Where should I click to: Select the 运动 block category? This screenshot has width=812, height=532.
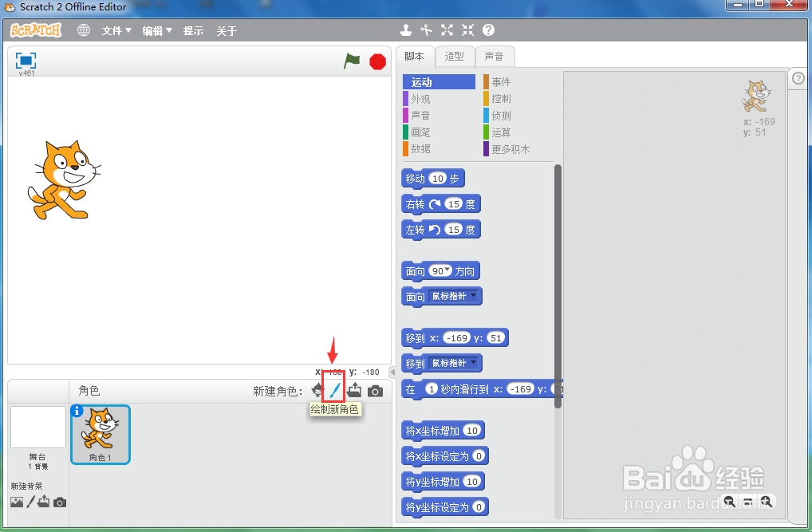coord(440,82)
